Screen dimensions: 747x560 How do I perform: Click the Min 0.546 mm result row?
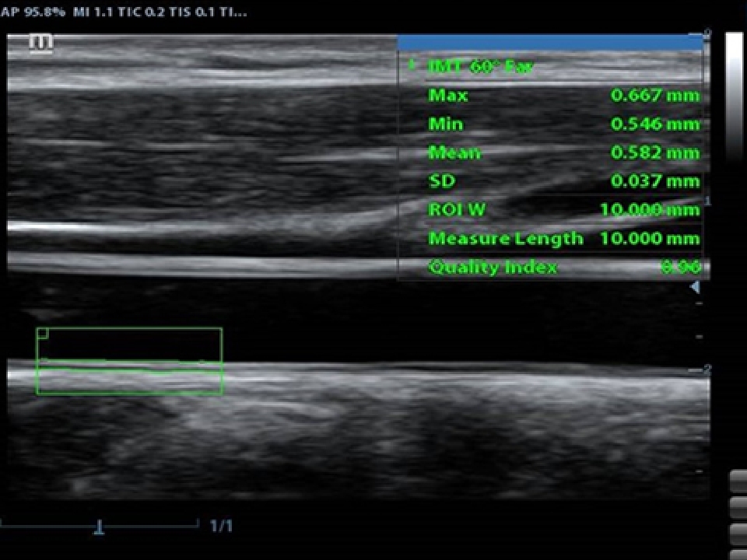[x=563, y=124]
